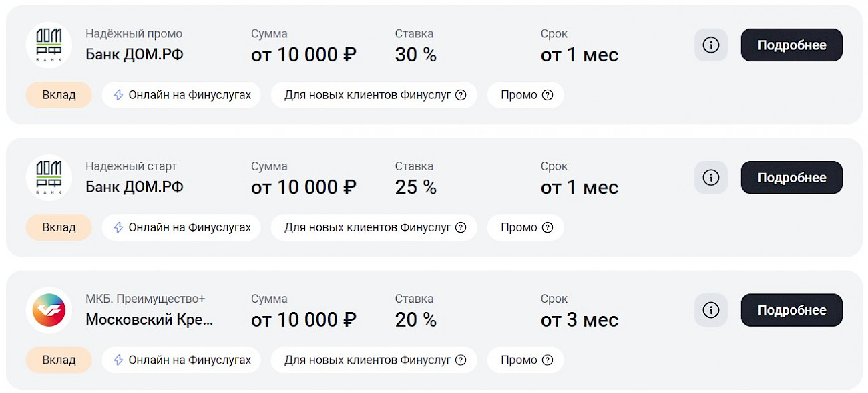Select Вклад tag in МКБ. Преимущество+ card
868x393 pixels.
(x=59, y=360)
